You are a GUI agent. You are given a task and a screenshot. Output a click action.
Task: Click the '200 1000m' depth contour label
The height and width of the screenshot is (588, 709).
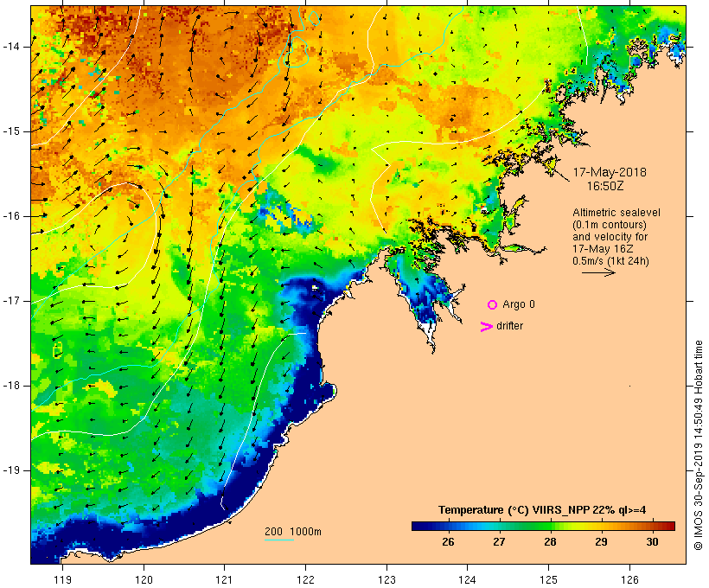293,532
